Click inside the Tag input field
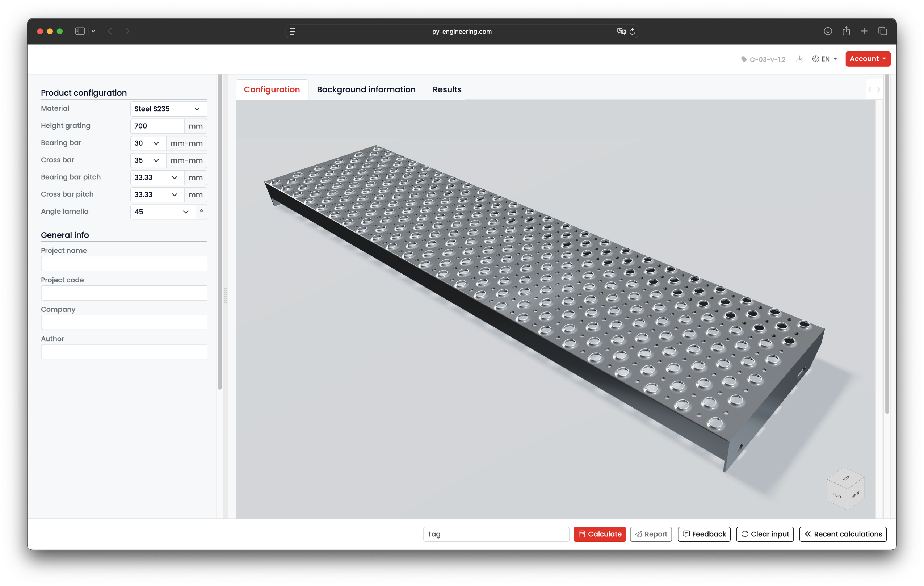 coord(496,534)
